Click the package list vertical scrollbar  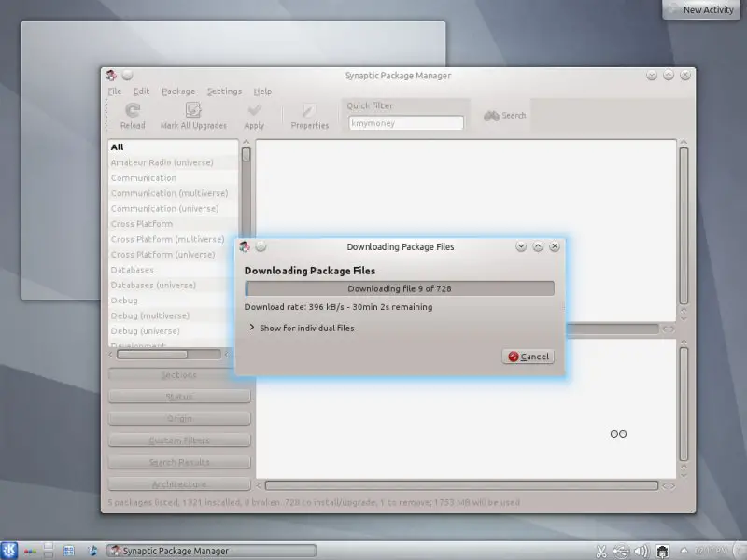pos(684,226)
